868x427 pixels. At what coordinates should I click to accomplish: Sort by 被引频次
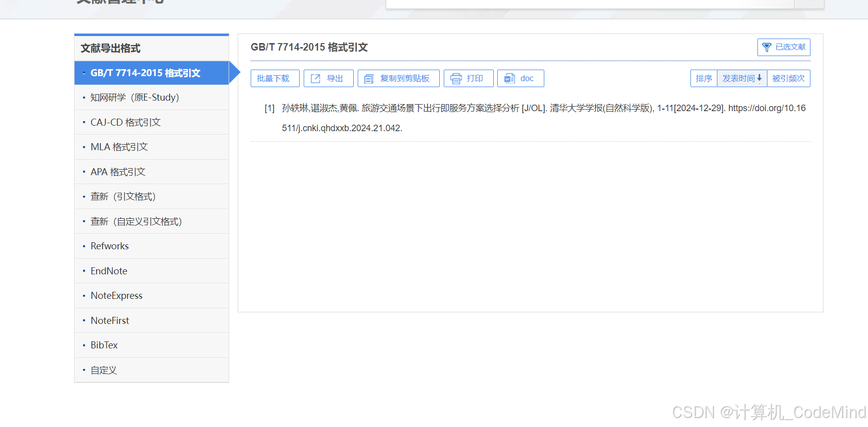pyautogui.click(x=788, y=79)
